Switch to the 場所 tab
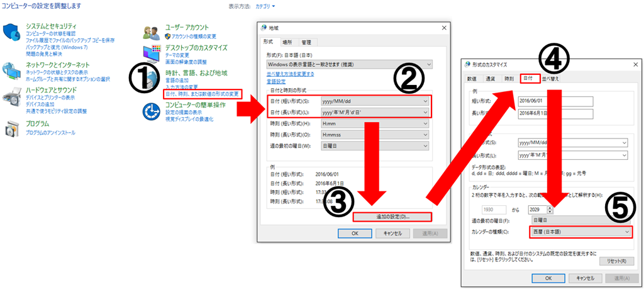The width and height of the screenshot is (644, 289). pos(287,42)
